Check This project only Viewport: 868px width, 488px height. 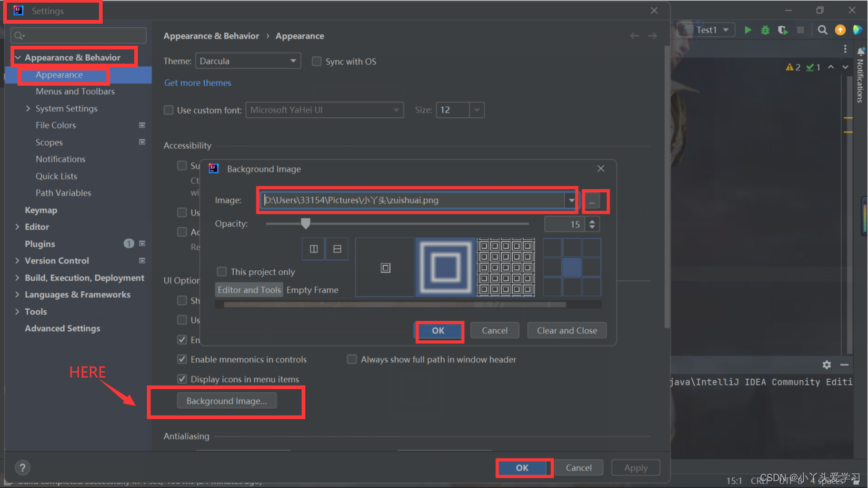pos(222,271)
